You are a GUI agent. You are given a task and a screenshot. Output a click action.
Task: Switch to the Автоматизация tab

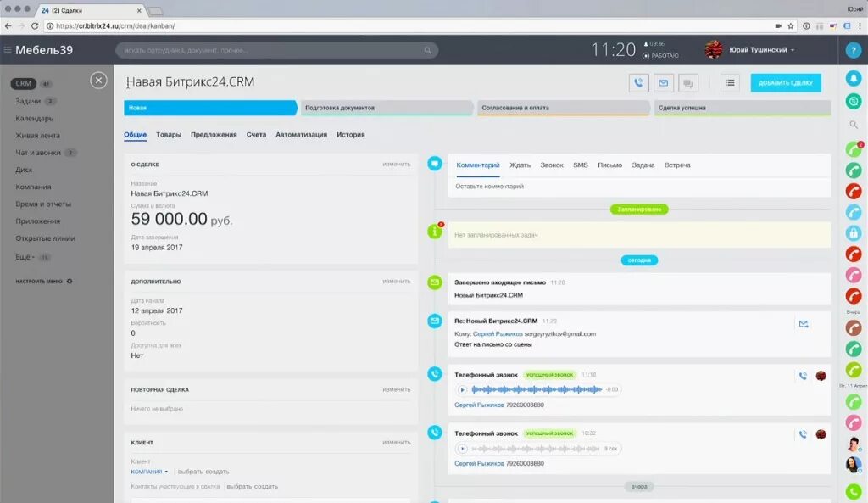tap(301, 135)
